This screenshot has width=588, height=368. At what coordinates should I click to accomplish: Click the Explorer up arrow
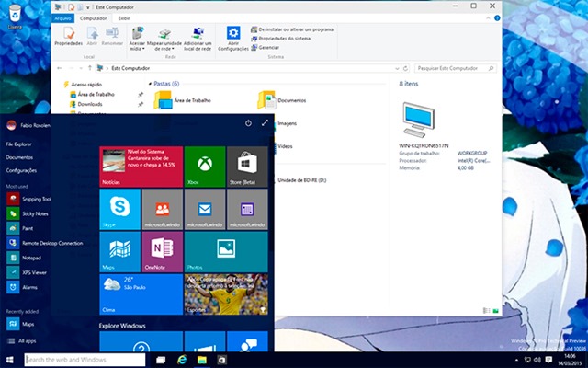(x=90, y=68)
